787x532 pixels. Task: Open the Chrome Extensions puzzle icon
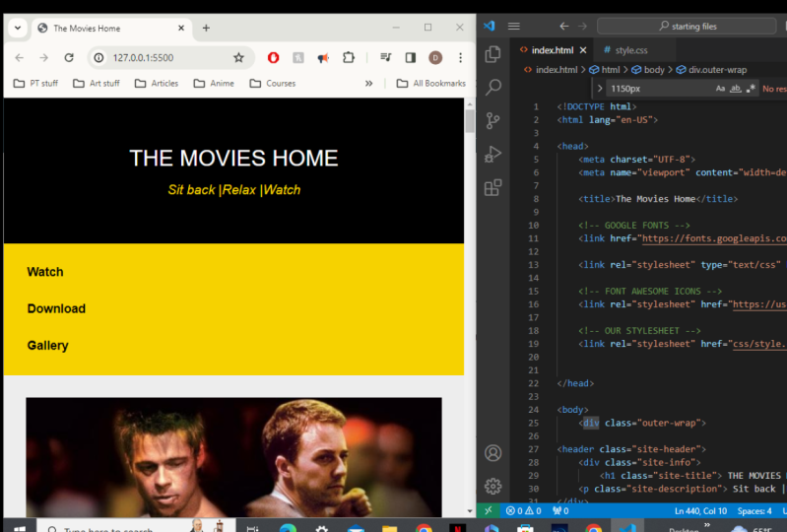[x=349, y=58]
